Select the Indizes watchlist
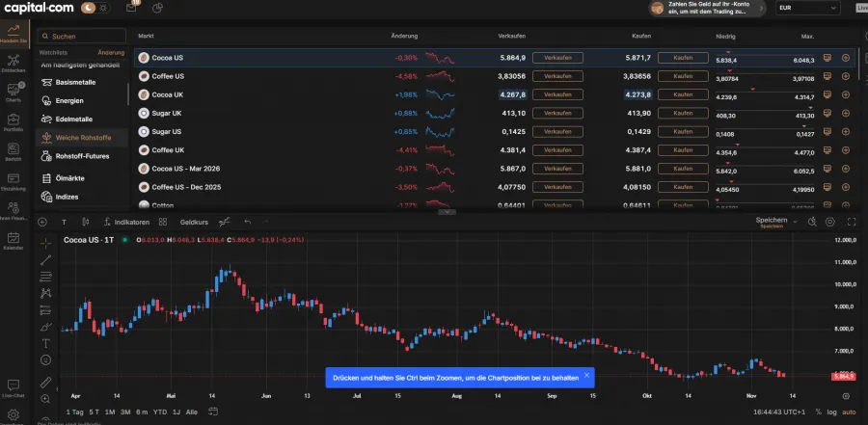Viewport: 868px width, 425px height. (83, 197)
